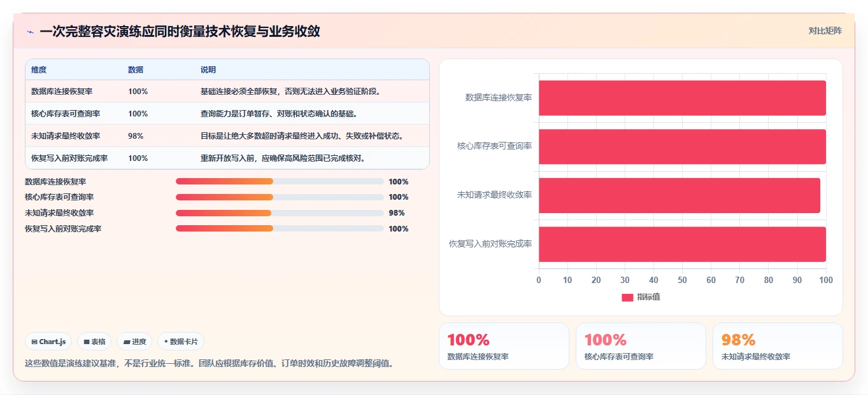The height and width of the screenshot is (395, 868).
Task: Select the 进度 tag chip
Action: click(x=134, y=342)
